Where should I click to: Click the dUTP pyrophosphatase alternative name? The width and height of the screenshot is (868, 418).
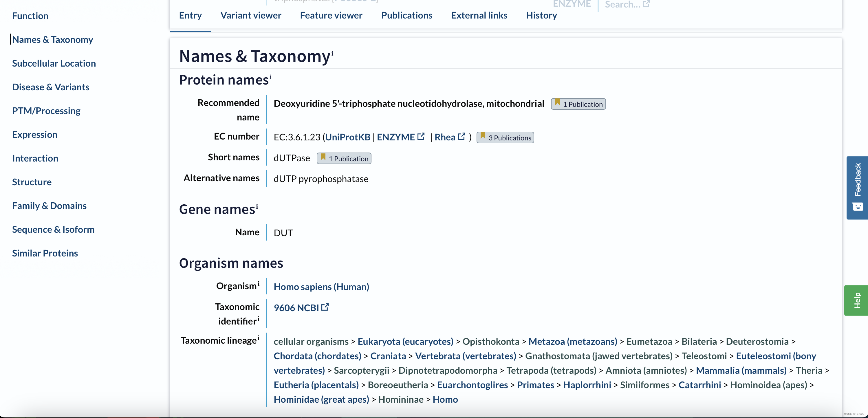[321, 179]
